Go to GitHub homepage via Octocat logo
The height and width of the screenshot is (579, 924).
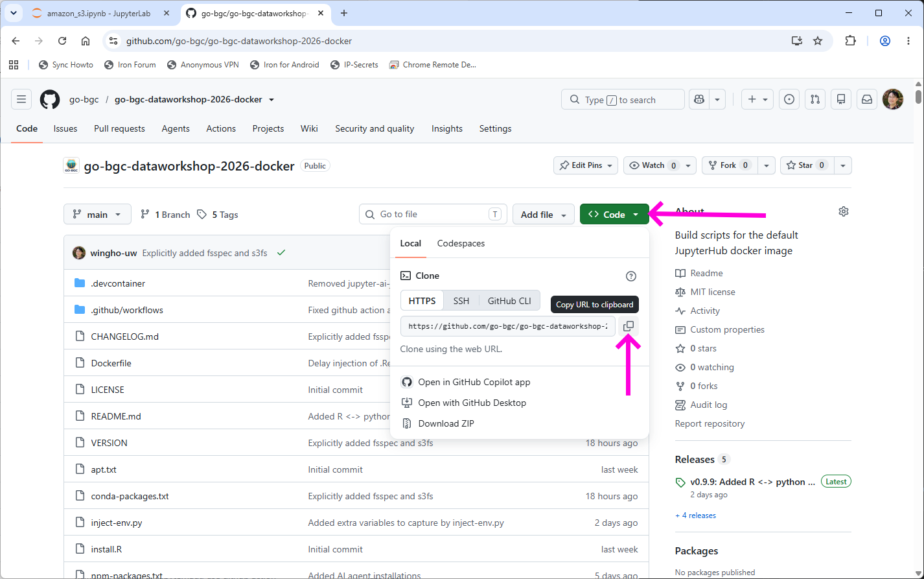click(x=50, y=99)
